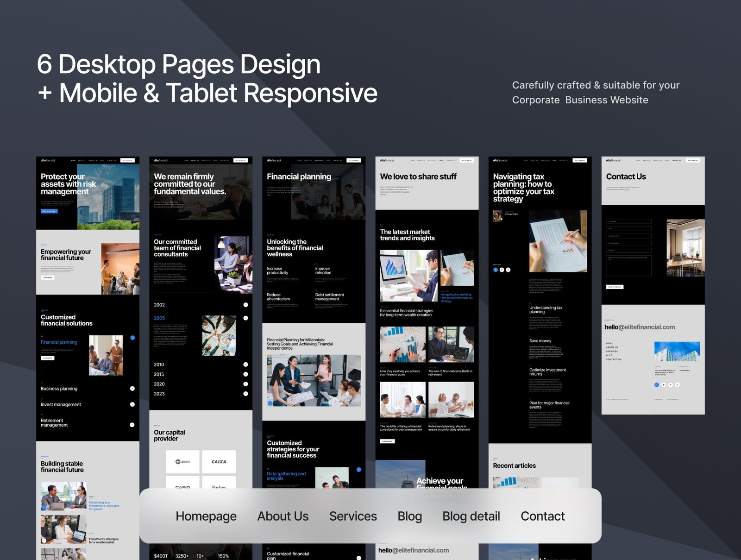The image size is (741, 560).
Task: Expand the 2010 timeline entry
Action: click(x=245, y=365)
